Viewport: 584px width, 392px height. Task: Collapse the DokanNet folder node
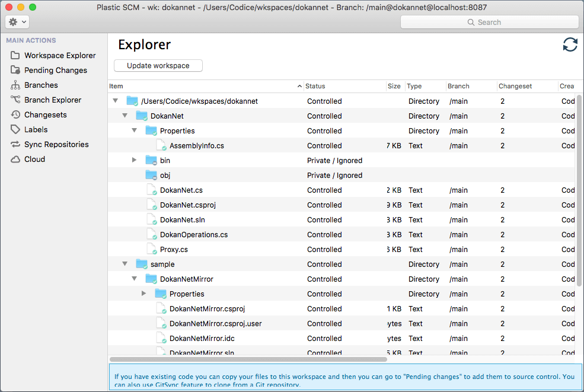pos(125,116)
